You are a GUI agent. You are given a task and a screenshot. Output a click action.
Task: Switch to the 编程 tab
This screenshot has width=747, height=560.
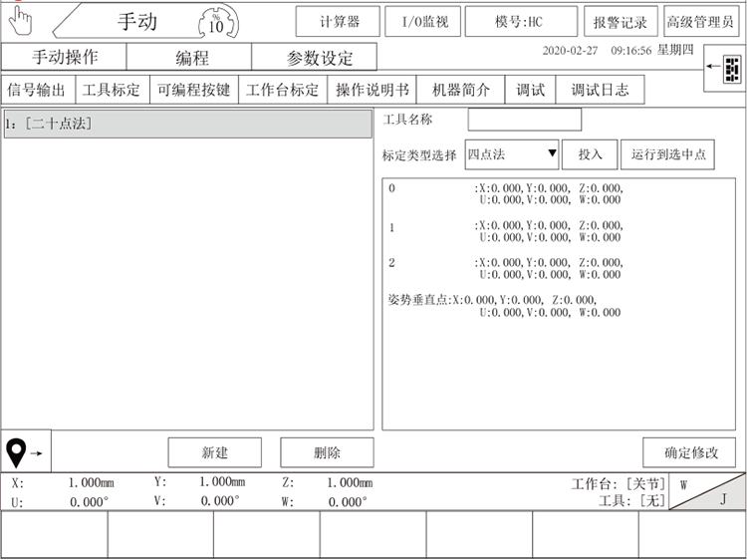click(191, 58)
